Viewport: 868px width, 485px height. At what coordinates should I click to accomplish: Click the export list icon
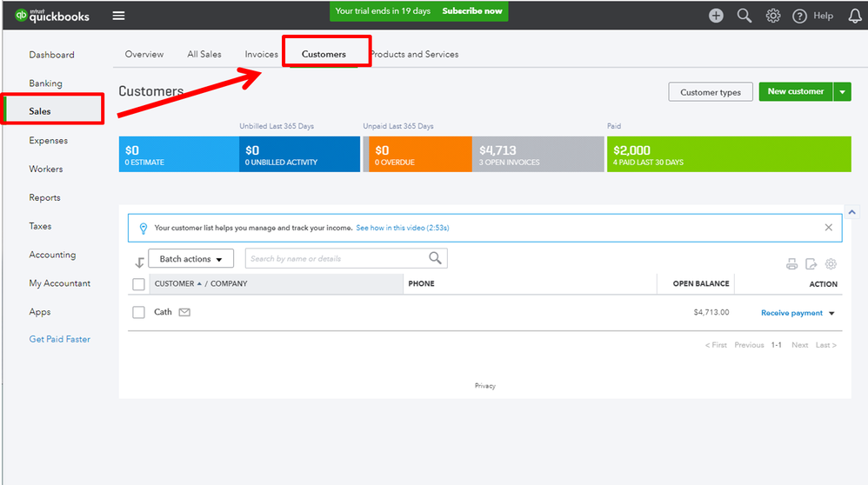click(811, 263)
